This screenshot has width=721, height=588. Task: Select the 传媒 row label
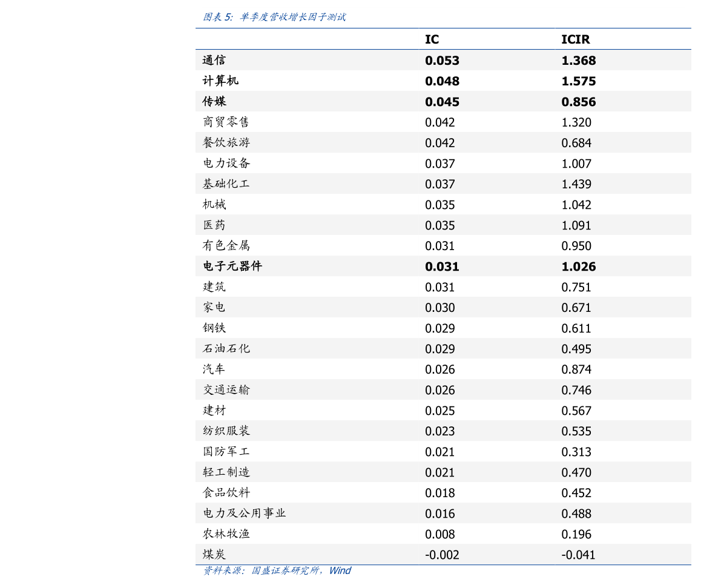214,102
